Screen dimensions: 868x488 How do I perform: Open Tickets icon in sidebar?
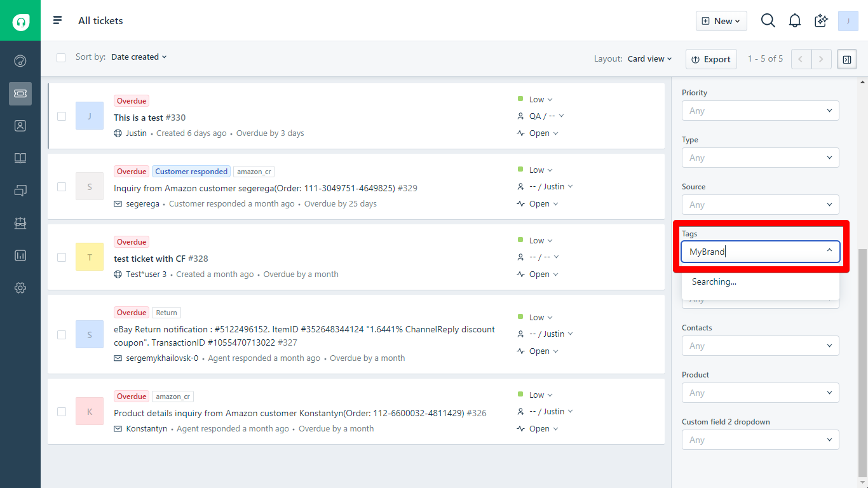[x=20, y=93]
